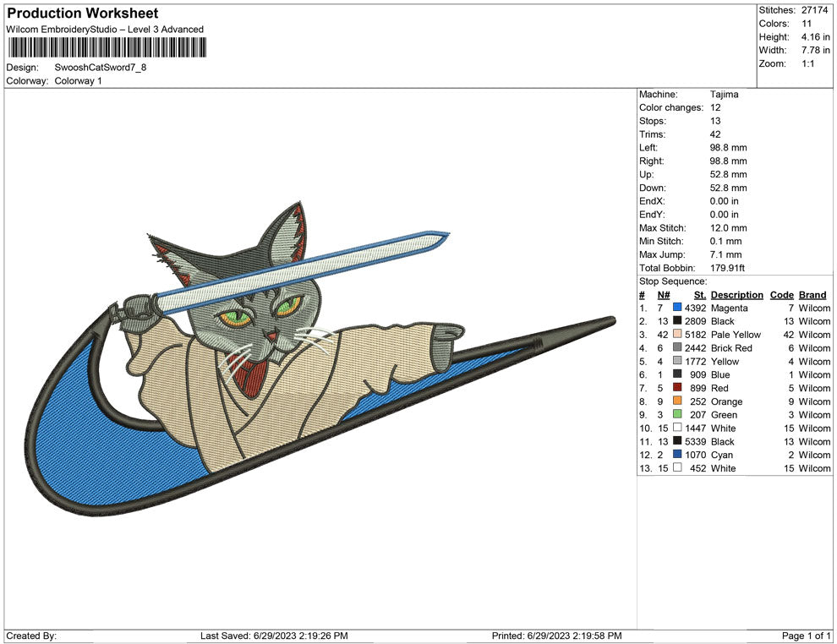
Task: Select the Colors count 11
Action: click(806, 24)
